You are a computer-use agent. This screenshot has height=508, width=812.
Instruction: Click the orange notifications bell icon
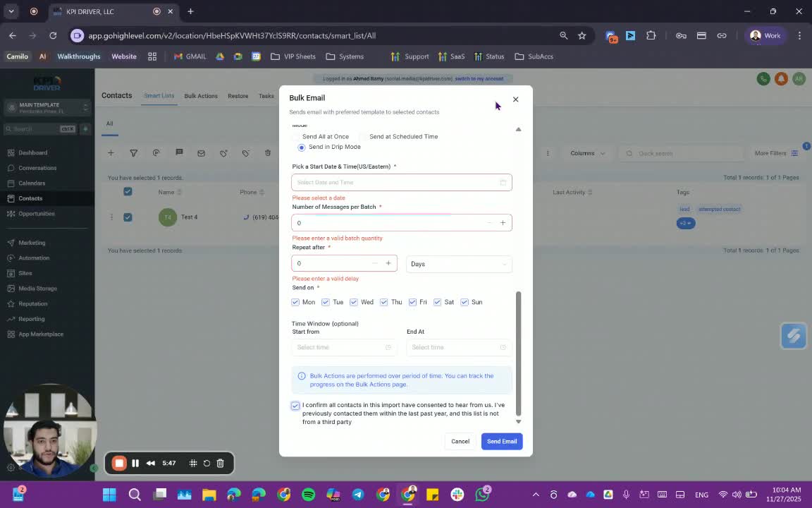coord(781,79)
